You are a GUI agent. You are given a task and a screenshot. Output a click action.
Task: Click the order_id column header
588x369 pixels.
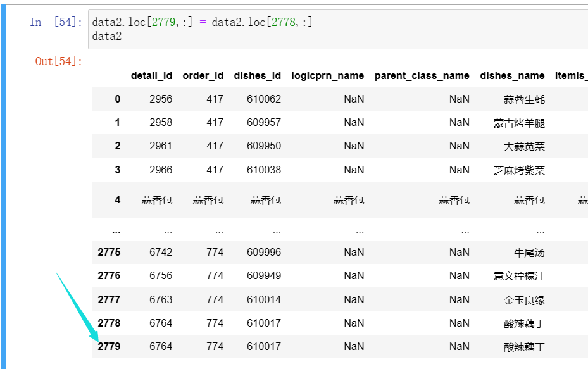(x=203, y=76)
